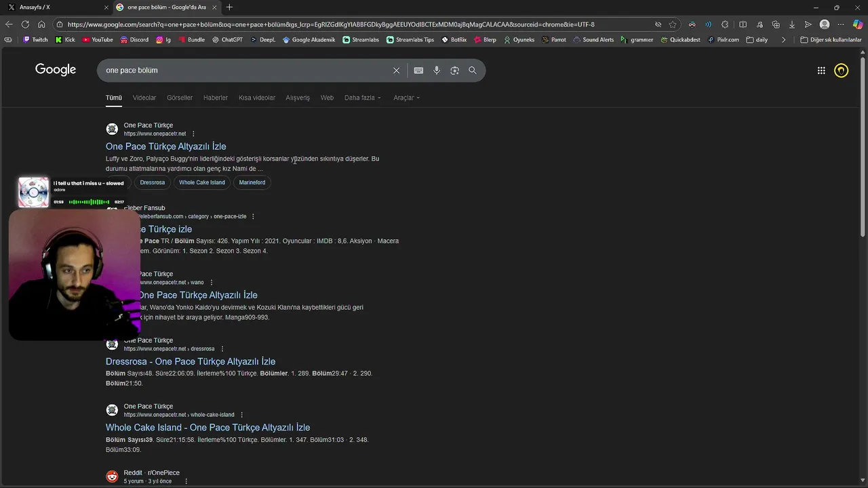Open the on-screen keyboard input tool
Image resolution: width=868 pixels, height=488 pixels.
click(418, 70)
